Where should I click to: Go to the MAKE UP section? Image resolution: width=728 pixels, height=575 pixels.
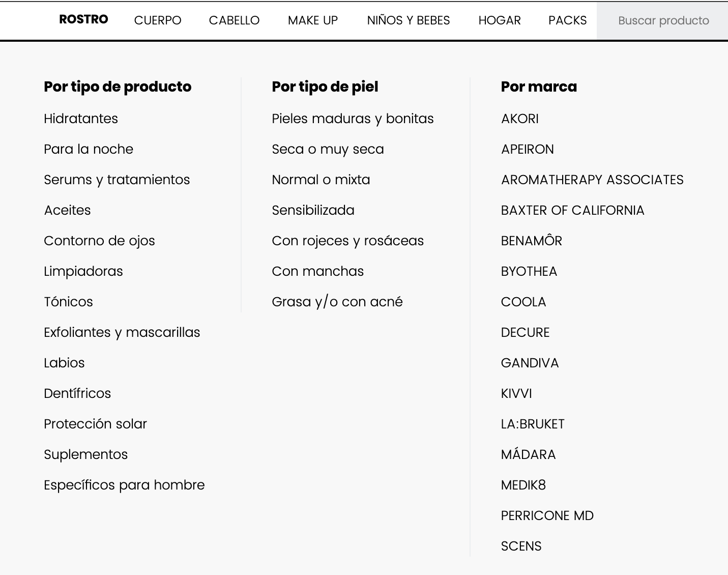pyautogui.click(x=313, y=20)
